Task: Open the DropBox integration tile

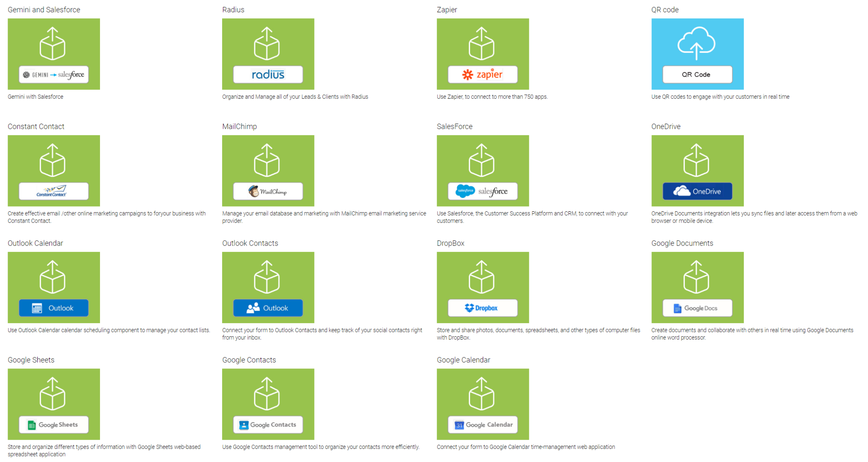Action: (483, 288)
